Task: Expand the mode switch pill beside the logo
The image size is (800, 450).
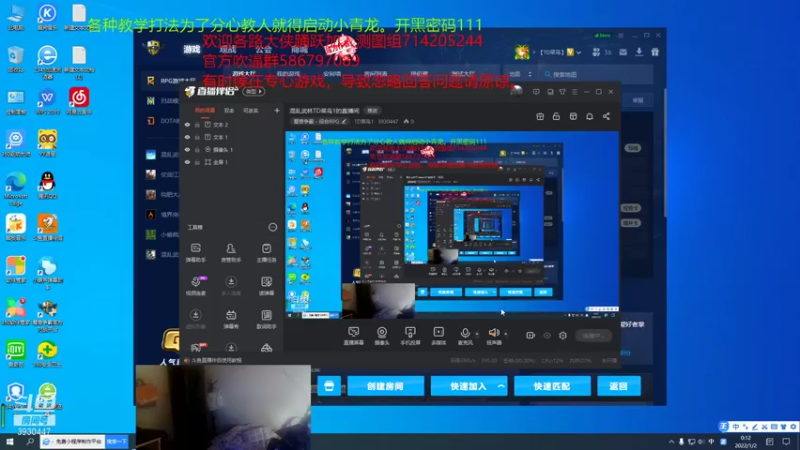Action: coord(253,91)
